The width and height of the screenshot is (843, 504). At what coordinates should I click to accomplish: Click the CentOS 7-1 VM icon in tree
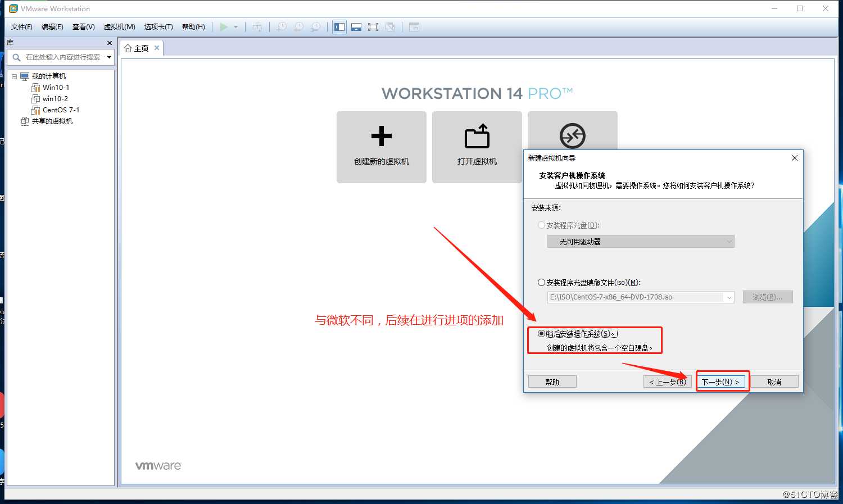[x=35, y=110]
